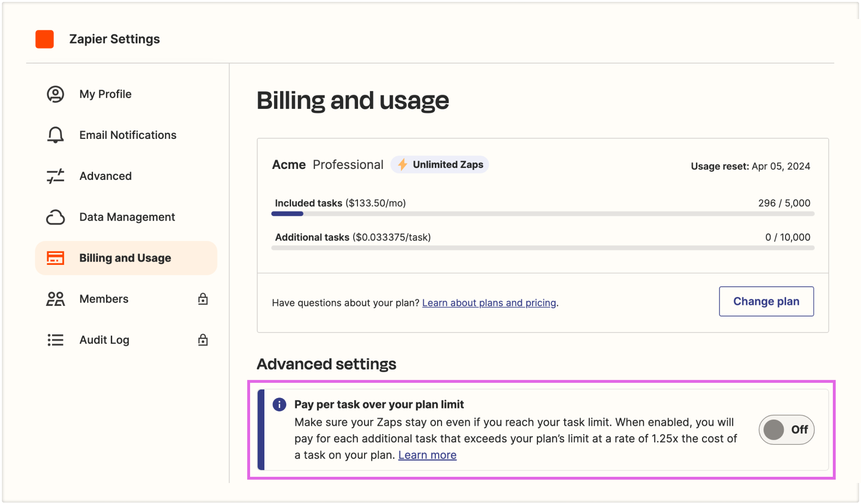Screen dimensions: 861x504
Task: Click the lightning bolt in Unlimited Zaps badge
Action: point(403,165)
